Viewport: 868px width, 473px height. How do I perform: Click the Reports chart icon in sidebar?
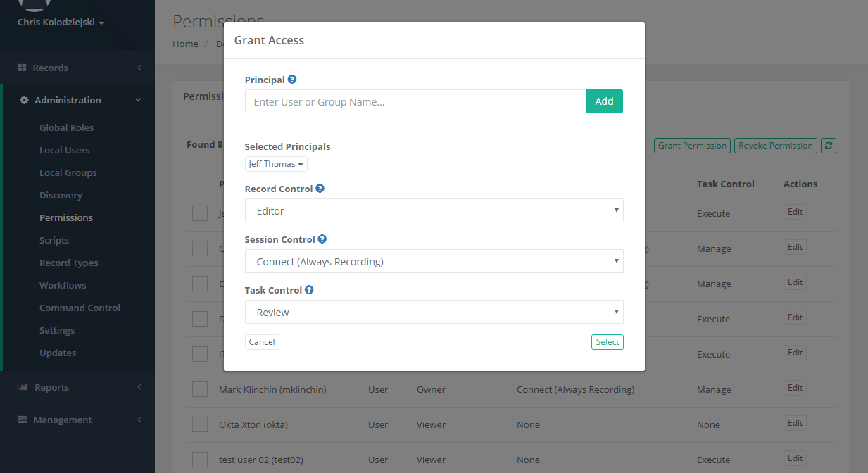(x=23, y=387)
